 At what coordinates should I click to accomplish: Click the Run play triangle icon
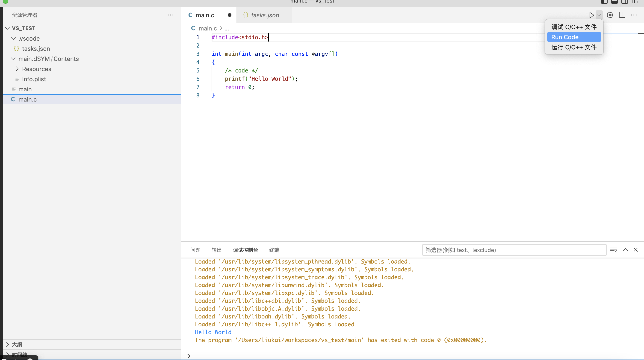[591, 15]
